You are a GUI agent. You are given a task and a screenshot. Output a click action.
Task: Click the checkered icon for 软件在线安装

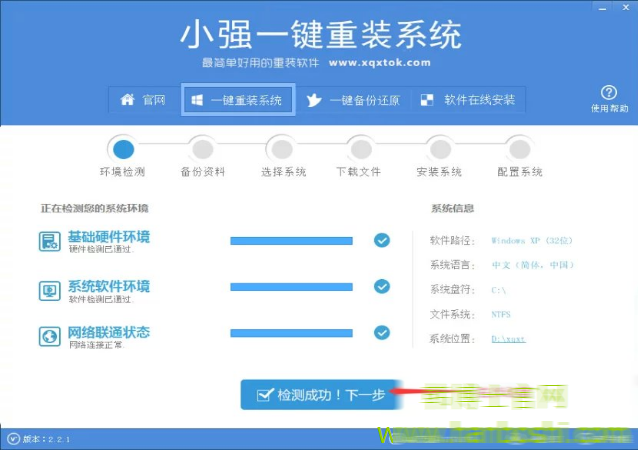pyautogui.click(x=428, y=100)
